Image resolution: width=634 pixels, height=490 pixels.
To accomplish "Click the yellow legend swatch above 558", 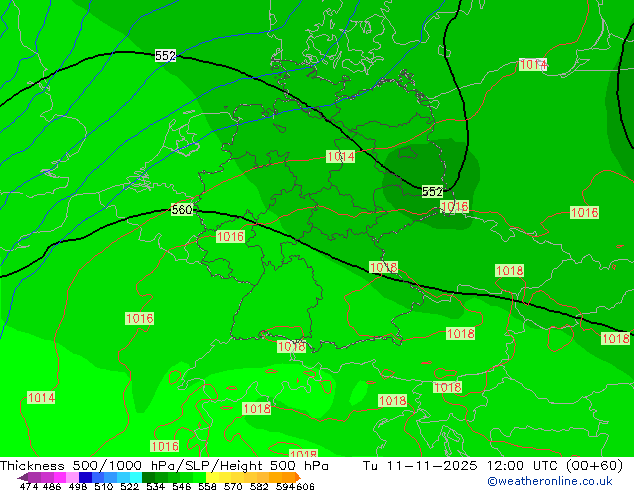I will click(212, 477).
